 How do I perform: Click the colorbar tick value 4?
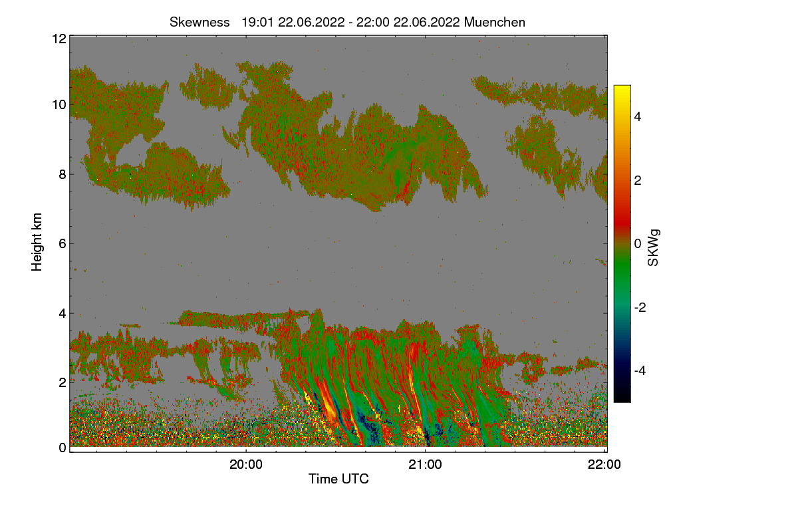(x=638, y=117)
